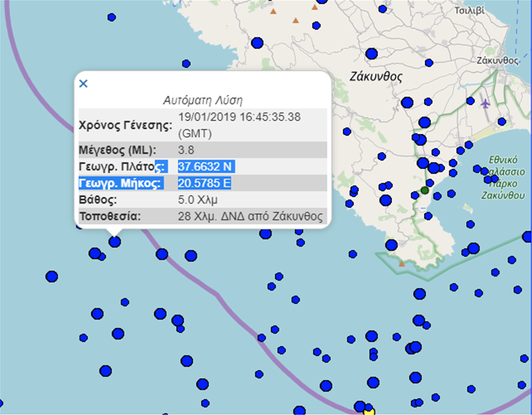
Task: Click the highlighted longitude value 20.5785 E
Action: tap(204, 183)
